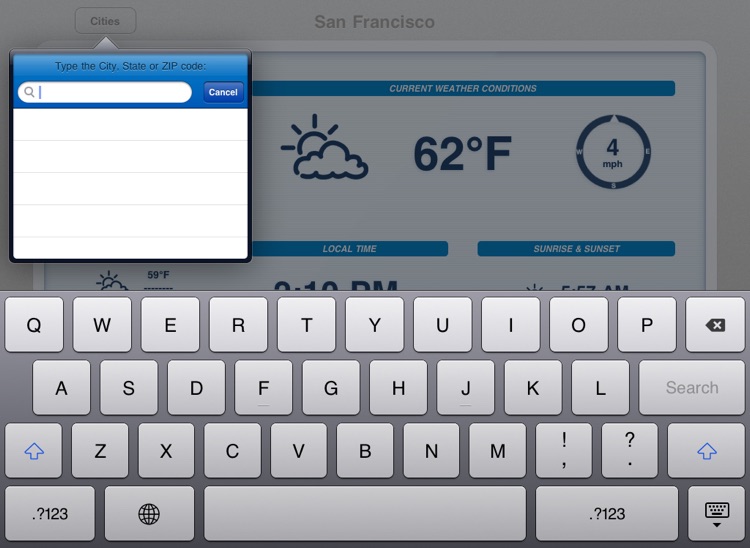
Task: Tap the backspace key icon
Action: coord(715,325)
